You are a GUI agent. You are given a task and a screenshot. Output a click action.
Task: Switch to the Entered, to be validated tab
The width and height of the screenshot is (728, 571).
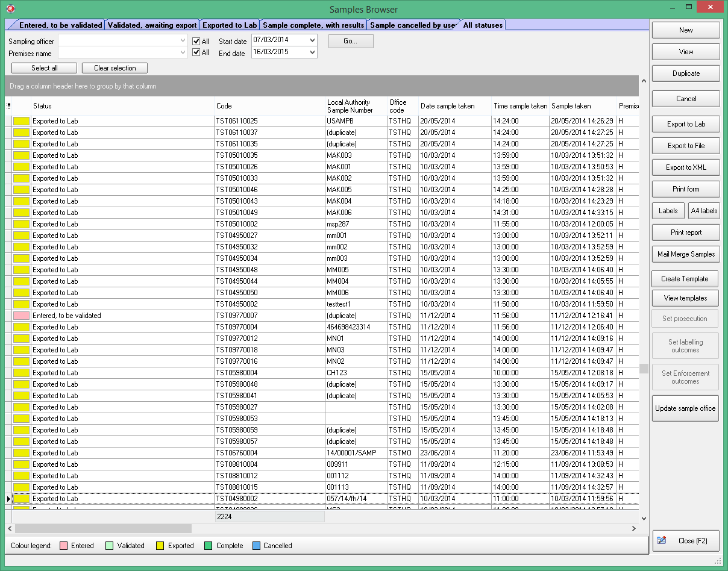click(60, 25)
